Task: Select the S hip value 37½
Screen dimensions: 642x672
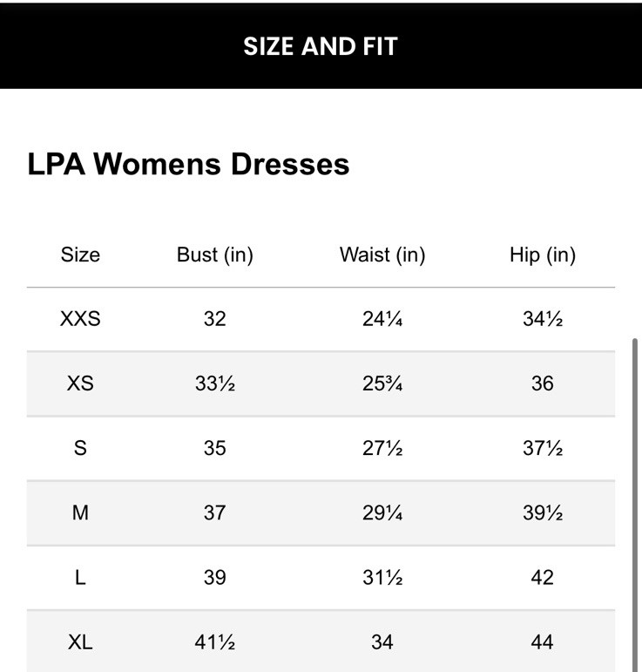Action: [x=542, y=448]
